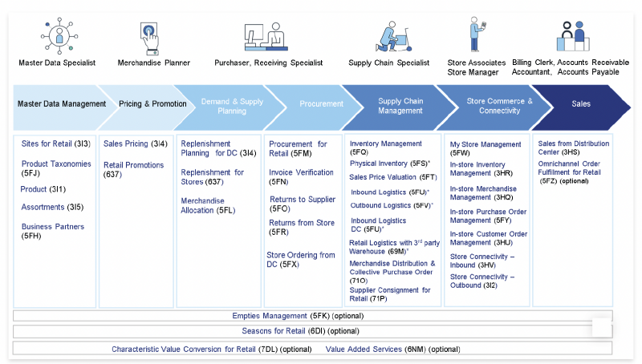Select the dark blue Sales chevron
The height and width of the screenshot is (364, 642).
coord(583,104)
